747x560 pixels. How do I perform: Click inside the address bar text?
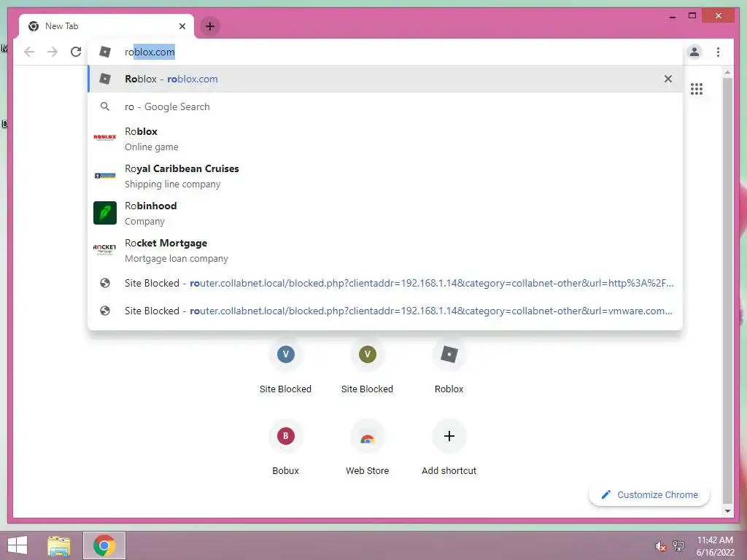pyautogui.click(x=150, y=52)
